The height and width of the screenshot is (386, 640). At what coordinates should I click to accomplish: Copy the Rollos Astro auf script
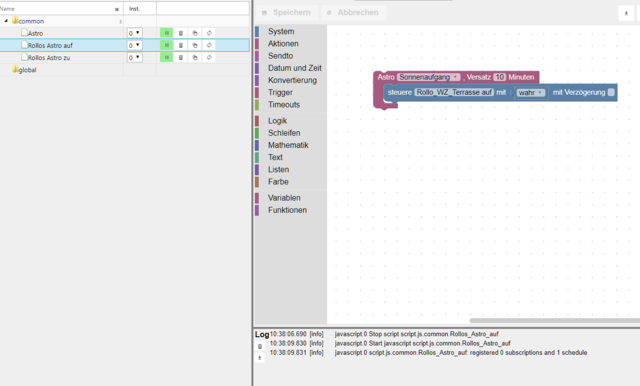coord(195,45)
